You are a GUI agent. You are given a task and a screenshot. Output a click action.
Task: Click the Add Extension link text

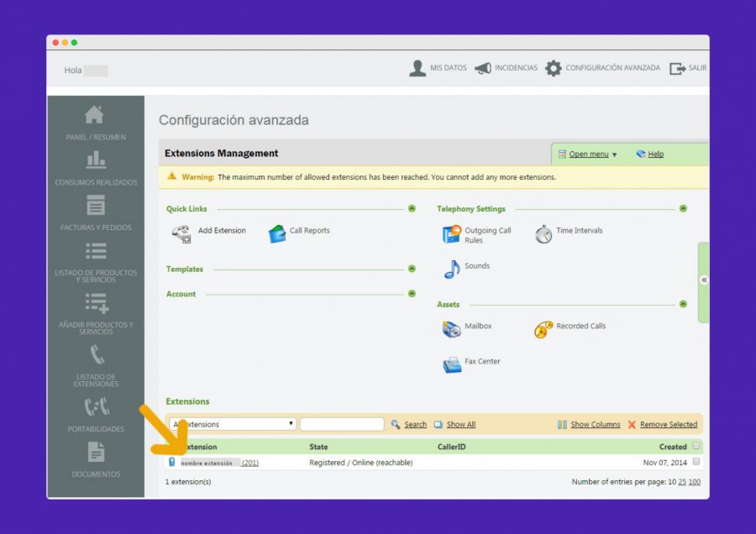pyautogui.click(x=222, y=230)
